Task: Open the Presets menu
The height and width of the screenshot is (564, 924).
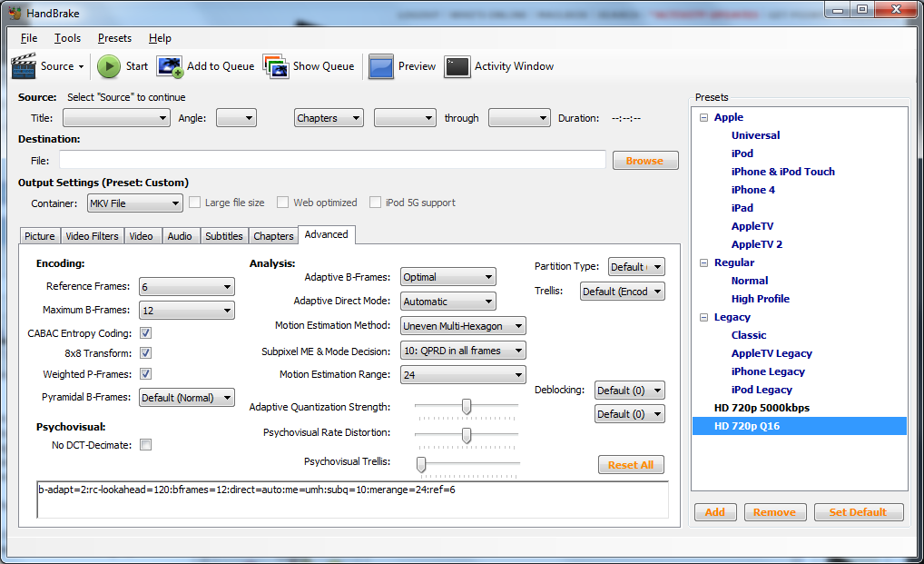Action: 115,38
